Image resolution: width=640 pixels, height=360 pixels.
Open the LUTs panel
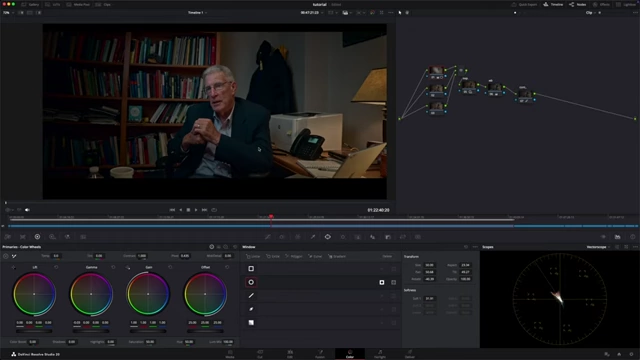53,4
